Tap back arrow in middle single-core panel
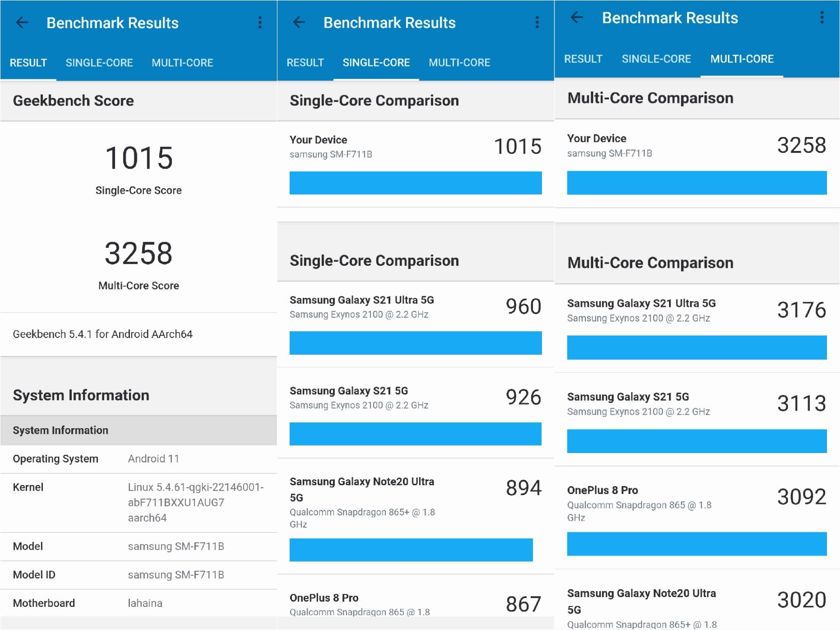Image resolution: width=840 pixels, height=630 pixels. point(299,22)
